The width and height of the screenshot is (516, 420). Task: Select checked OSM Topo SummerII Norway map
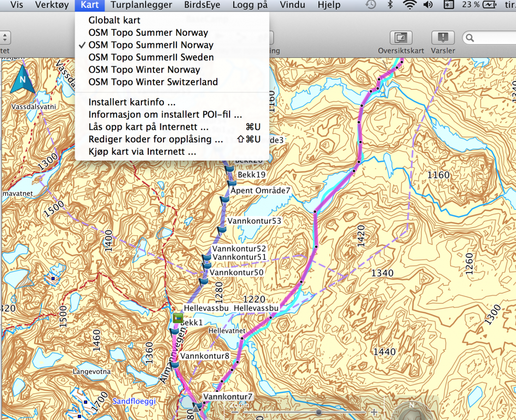[x=151, y=45]
